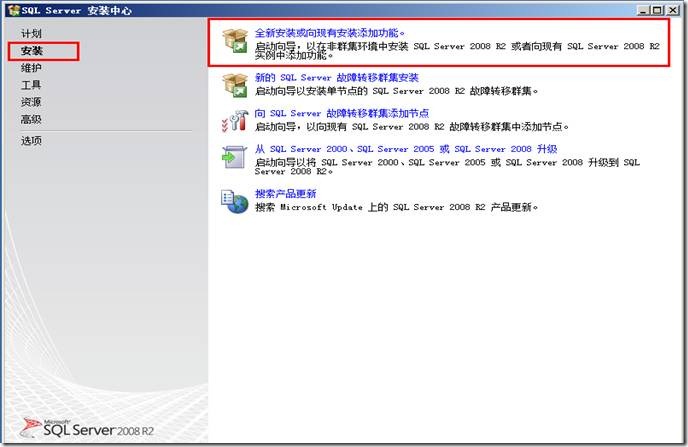This screenshot has height=447, width=688.
Task: Click the icon next to 新的 SQL Server 故障转移群集安装
Action: (x=235, y=84)
